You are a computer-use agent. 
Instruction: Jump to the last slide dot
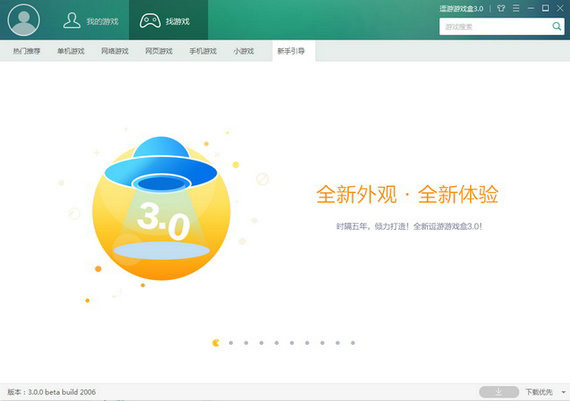(x=353, y=343)
